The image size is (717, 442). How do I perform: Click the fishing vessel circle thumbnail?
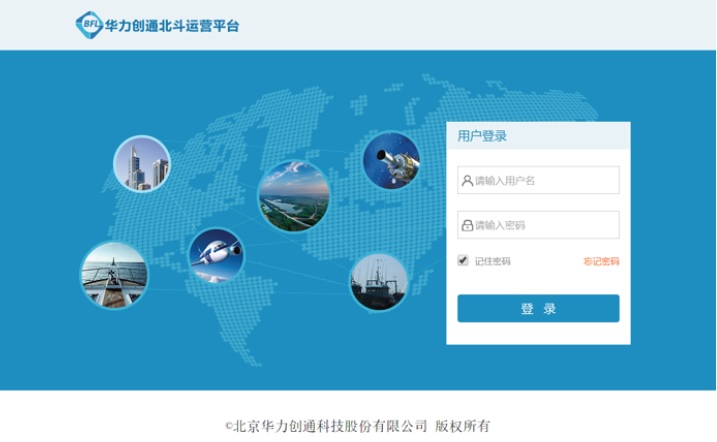(x=379, y=282)
